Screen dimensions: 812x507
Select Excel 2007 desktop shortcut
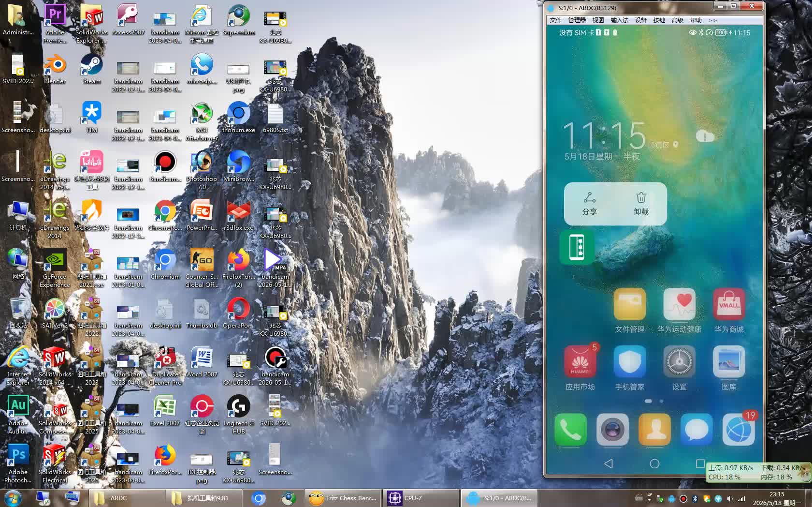pyautogui.click(x=165, y=411)
